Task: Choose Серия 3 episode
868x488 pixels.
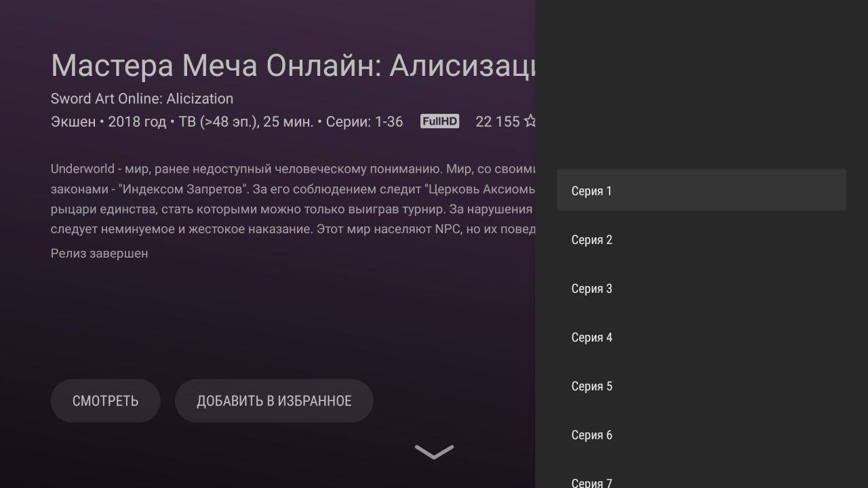Action: (701, 288)
